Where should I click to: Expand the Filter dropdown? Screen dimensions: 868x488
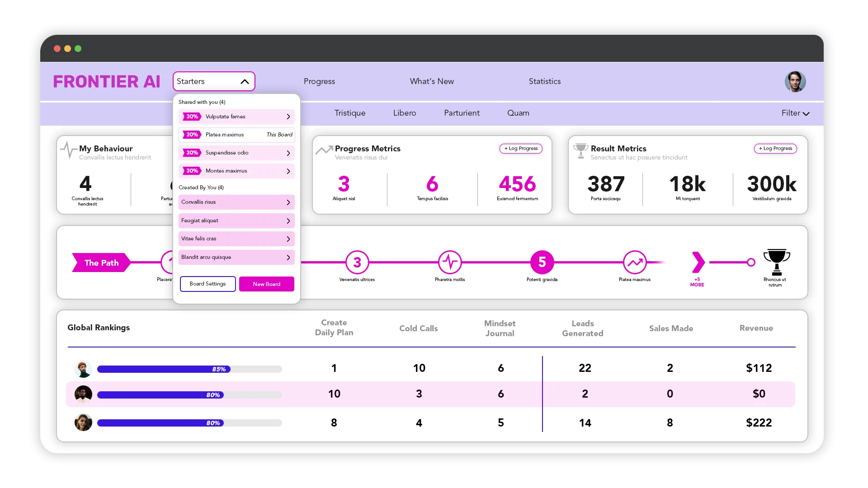tap(795, 113)
